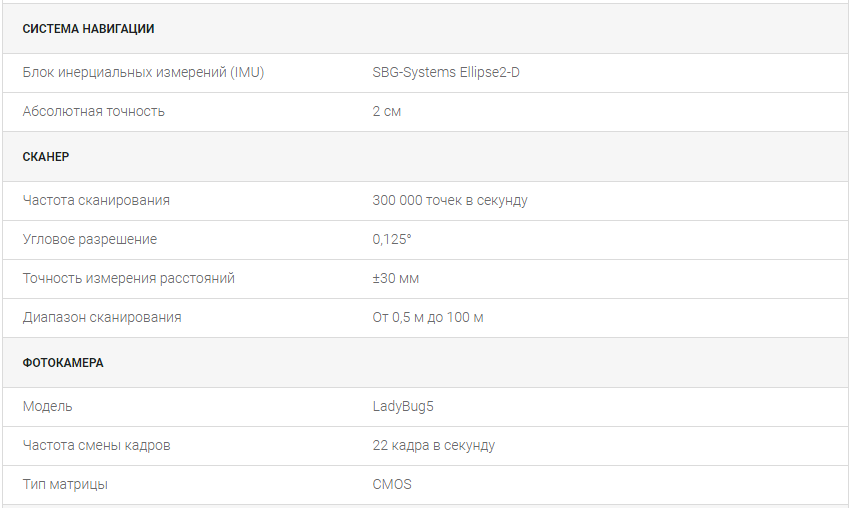Click the Модель row label

pos(47,407)
